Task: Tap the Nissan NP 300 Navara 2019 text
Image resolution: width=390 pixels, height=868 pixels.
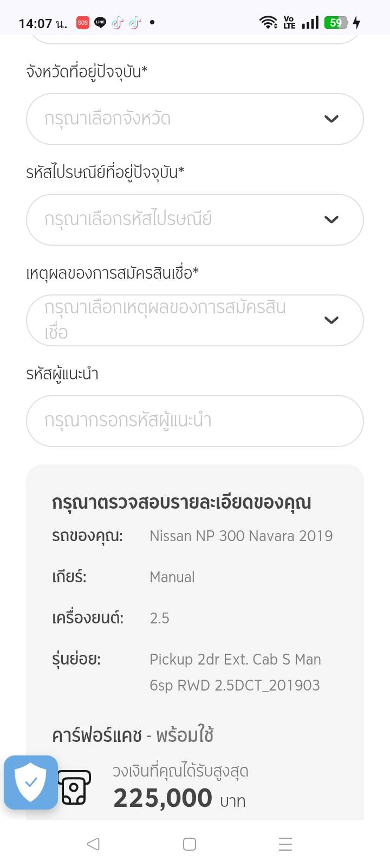Action: [241, 536]
